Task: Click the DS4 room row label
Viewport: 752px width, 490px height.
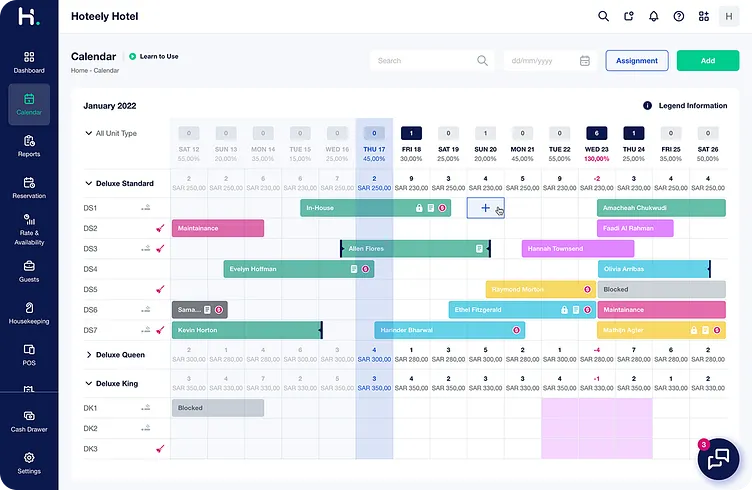Action: (90, 269)
